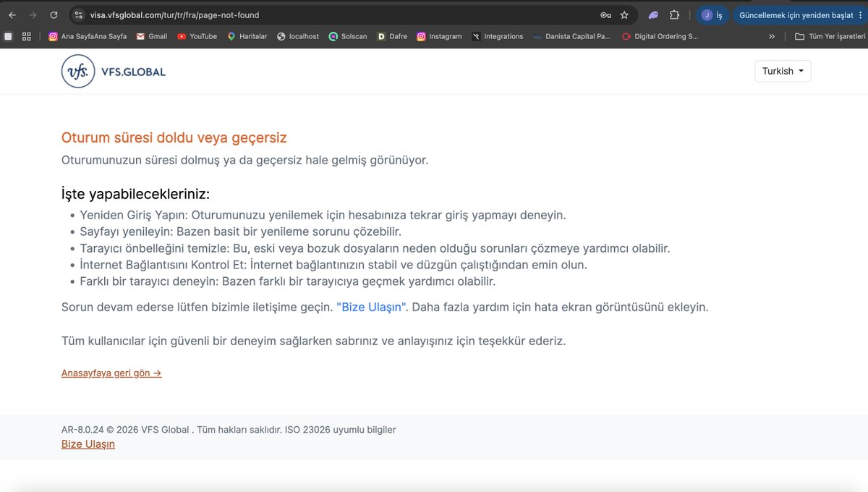Click Anasayfaya geri gön link

111,373
